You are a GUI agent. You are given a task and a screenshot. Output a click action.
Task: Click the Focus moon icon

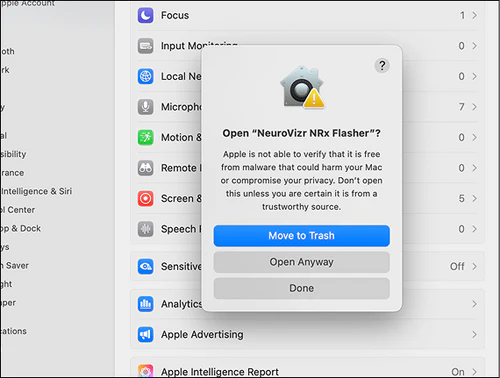pos(146,15)
